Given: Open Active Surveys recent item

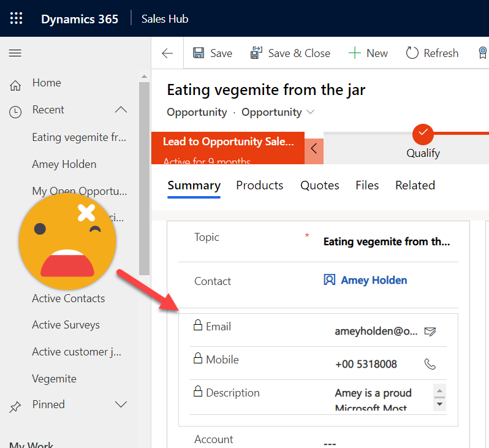Looking at the screenshot, I should 66,325.
